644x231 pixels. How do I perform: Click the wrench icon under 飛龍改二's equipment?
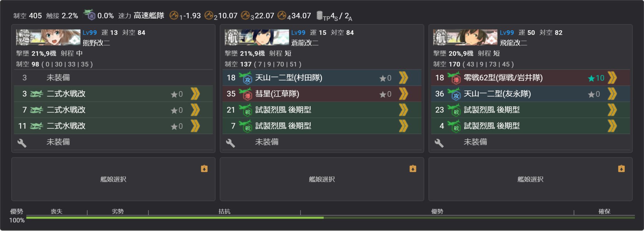439,143
